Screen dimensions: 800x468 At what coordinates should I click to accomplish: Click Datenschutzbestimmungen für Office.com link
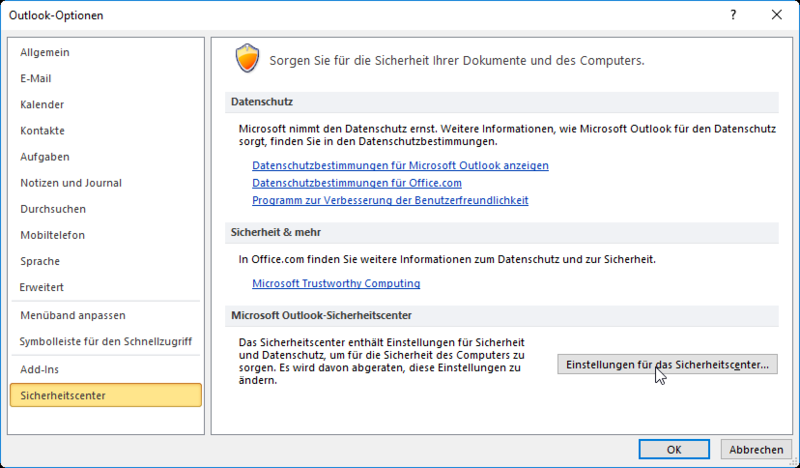point(356,182)
